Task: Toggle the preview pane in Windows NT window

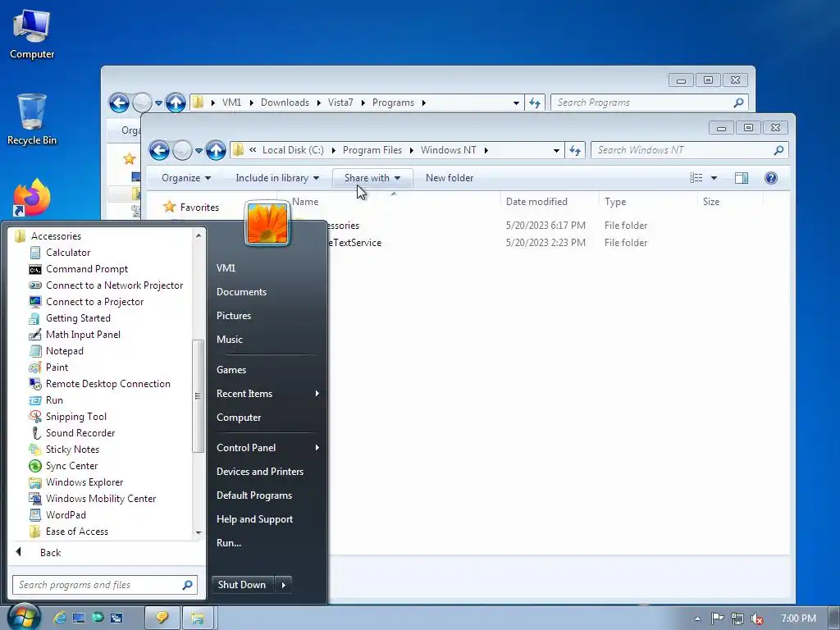Action: coord(742,178)
